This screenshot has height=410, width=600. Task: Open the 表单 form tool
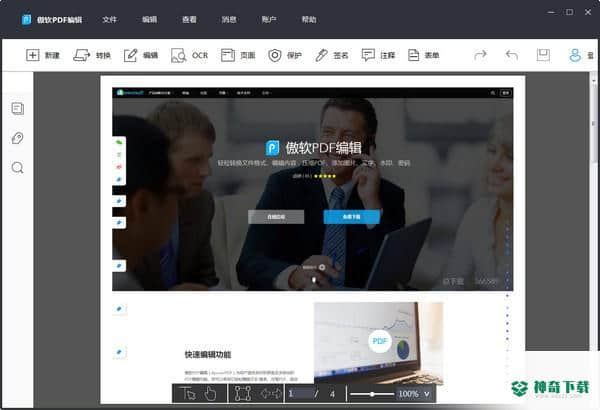click(423, 56)
